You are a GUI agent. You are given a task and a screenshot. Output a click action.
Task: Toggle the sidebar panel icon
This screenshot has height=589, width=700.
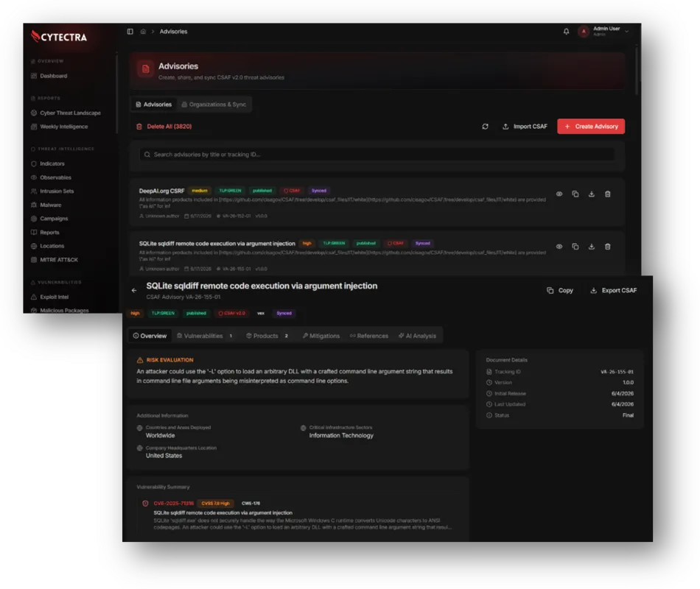[x=130, y=31]
